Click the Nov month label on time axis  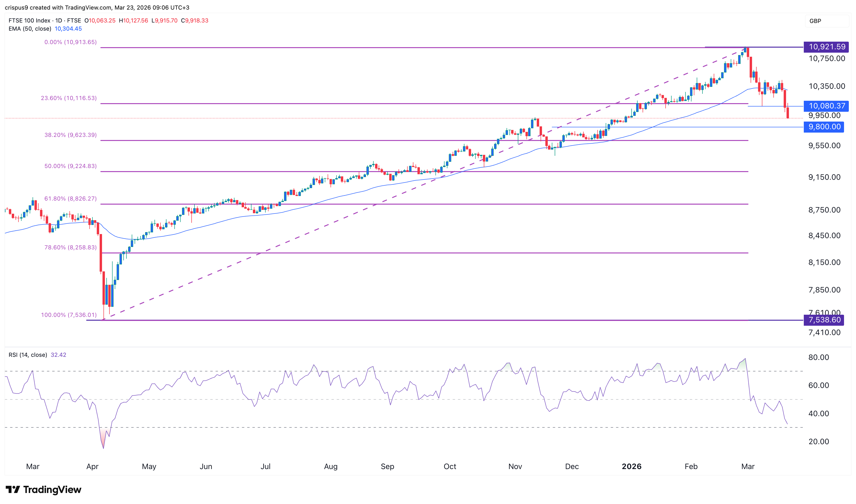515,467
